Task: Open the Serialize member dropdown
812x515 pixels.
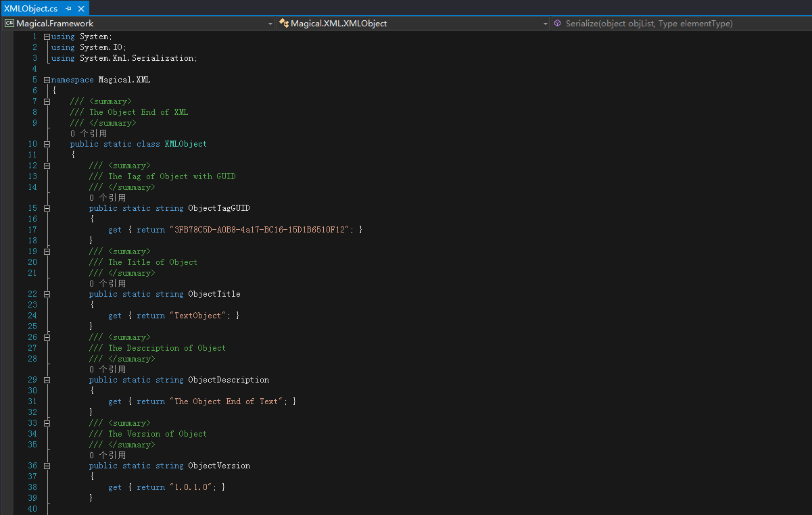Action: (x=682, y=24)
